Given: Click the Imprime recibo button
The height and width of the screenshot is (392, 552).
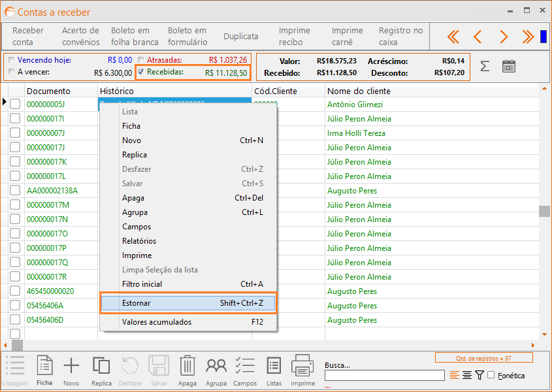Looking at the screenshot, I should click(x=295, y=37).
